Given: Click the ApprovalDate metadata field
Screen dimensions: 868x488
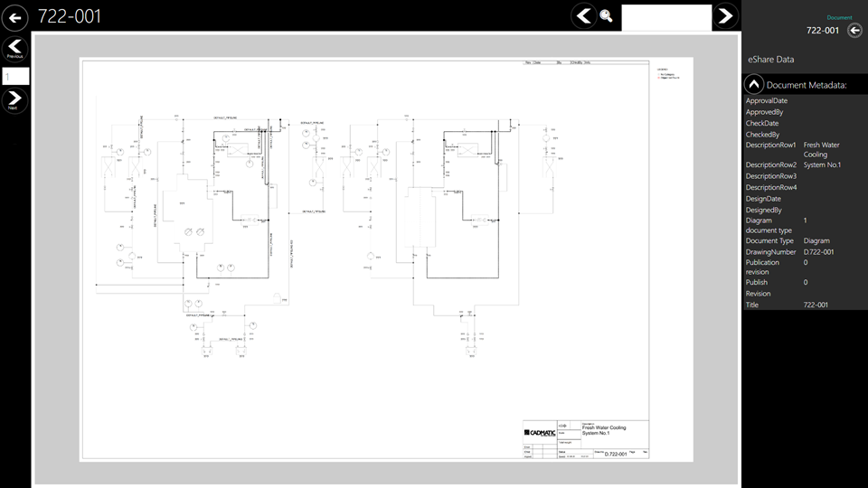Looking at the screenshot, I should click(x=767, y=101).
